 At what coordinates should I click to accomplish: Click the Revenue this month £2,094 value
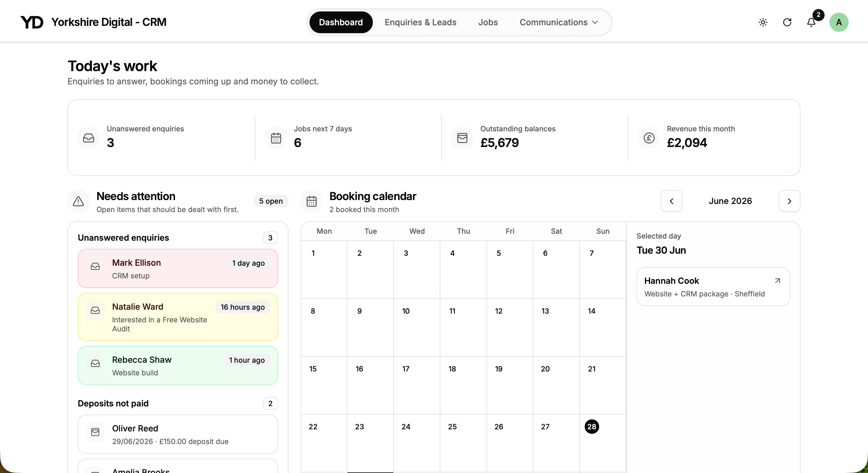(x=687, y=143)
